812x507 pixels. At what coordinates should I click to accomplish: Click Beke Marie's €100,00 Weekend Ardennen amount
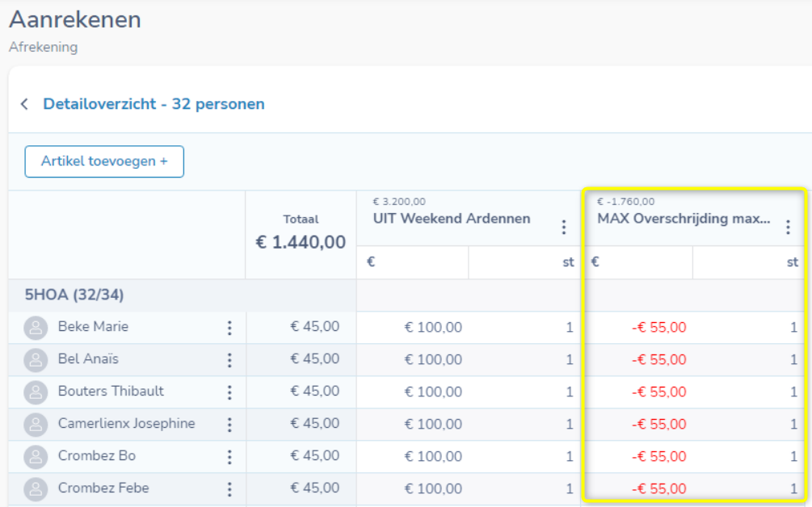[433, 328]
